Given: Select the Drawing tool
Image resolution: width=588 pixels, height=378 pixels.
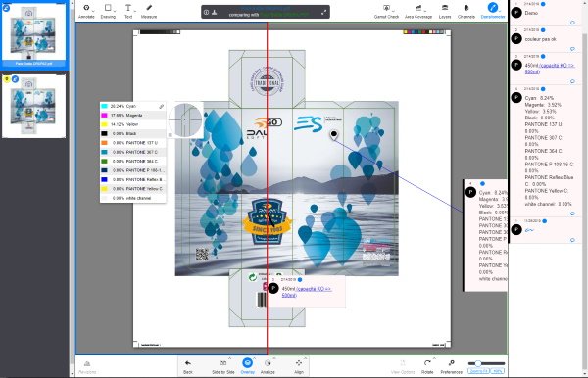Looking at the screenshot, I should [x=108, y=11].
